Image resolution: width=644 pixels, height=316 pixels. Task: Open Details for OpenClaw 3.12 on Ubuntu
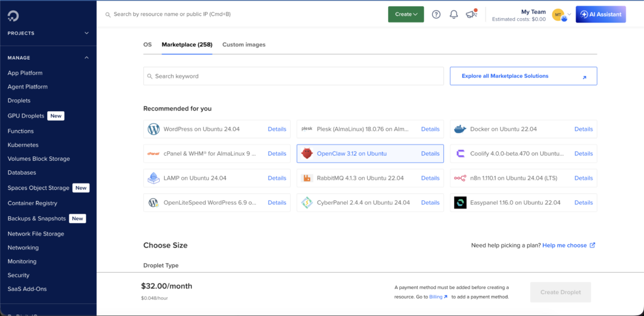[x=430, y=153]
